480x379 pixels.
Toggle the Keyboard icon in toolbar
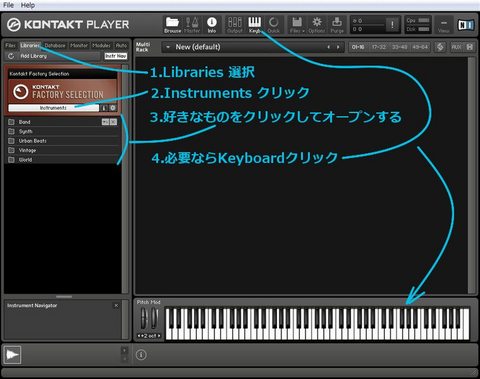click(254, 25)
